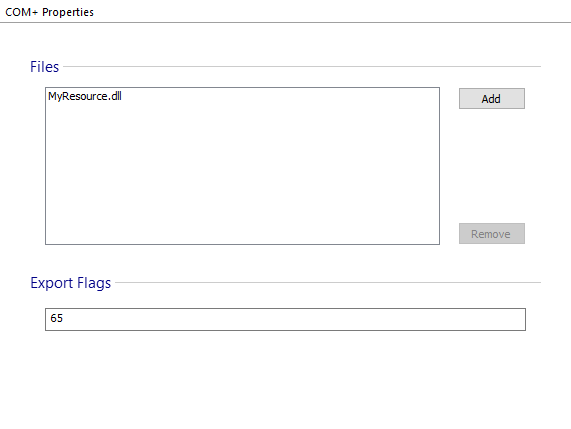
Task: Click the horizontal rule under COM+ Properties title
Action: [x=285, y=23]
